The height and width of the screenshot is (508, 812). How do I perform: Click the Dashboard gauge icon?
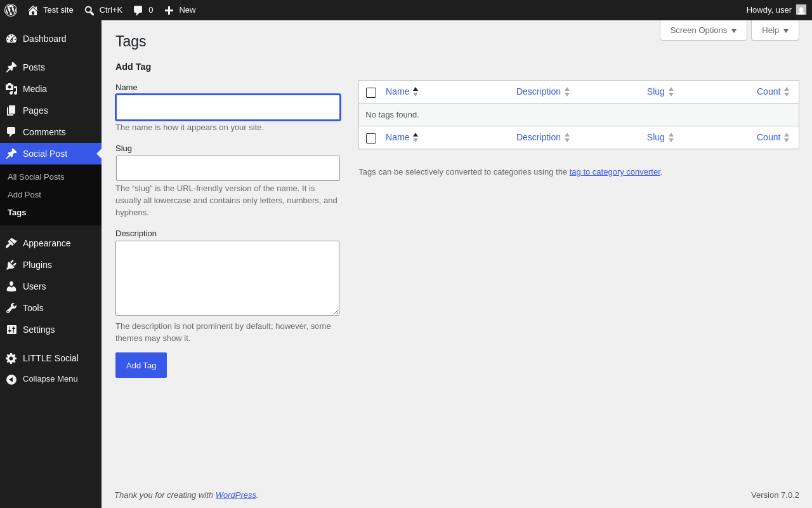click(11, 39)
